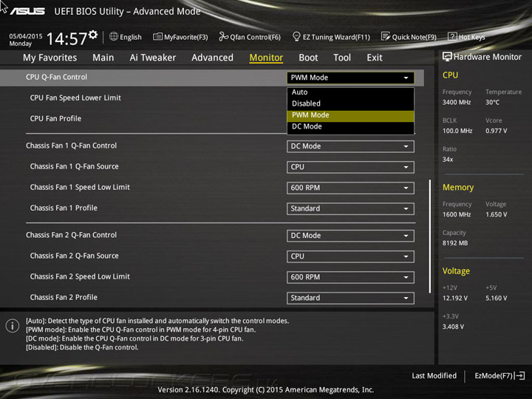
Task: Choose Auto in the CPU Q-Fan dropdown list
Action: click(350, 92)
